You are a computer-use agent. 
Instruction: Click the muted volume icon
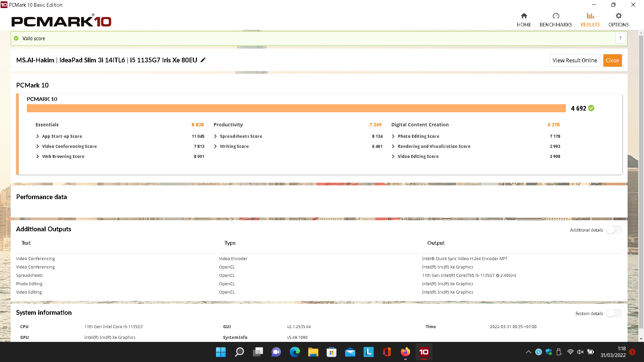click(x=580, y=352)
